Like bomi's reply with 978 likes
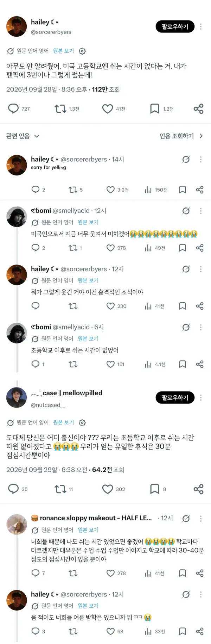 tap(110, 248)
